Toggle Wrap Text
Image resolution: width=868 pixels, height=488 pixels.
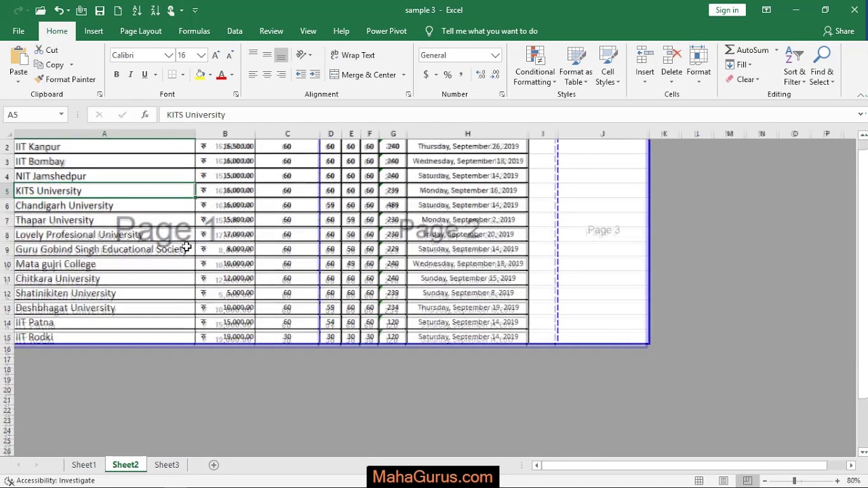[x=353, y=55]
